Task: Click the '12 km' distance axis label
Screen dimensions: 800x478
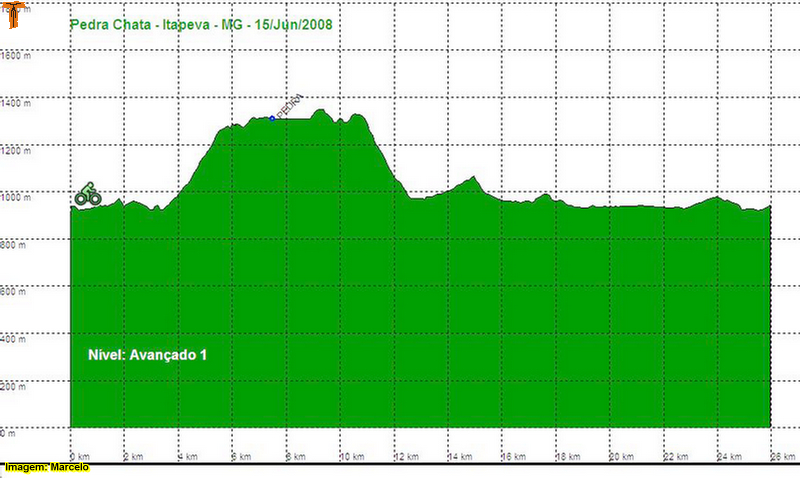Action: pyautogui.click(x=406, y=457)
